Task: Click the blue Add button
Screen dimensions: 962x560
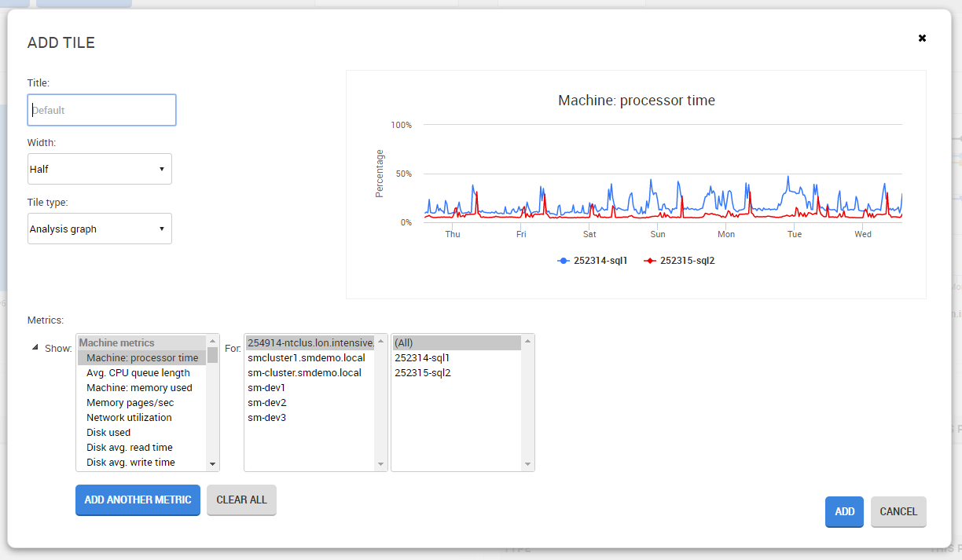Action: coord(844,512)
